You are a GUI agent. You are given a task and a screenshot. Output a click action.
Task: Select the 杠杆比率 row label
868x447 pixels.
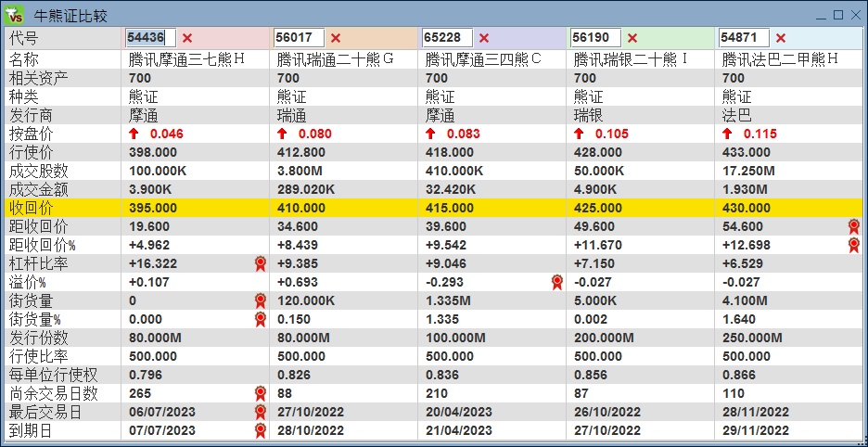coord(39,263)
